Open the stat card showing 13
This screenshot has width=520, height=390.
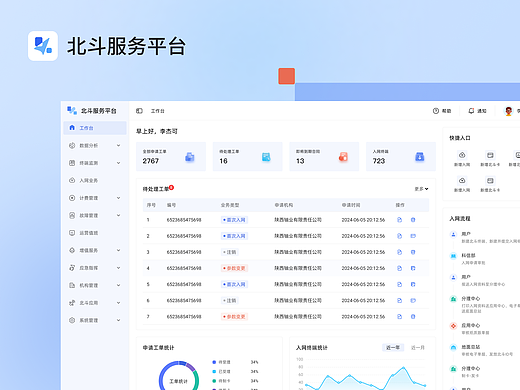click(x=324, y=157)
